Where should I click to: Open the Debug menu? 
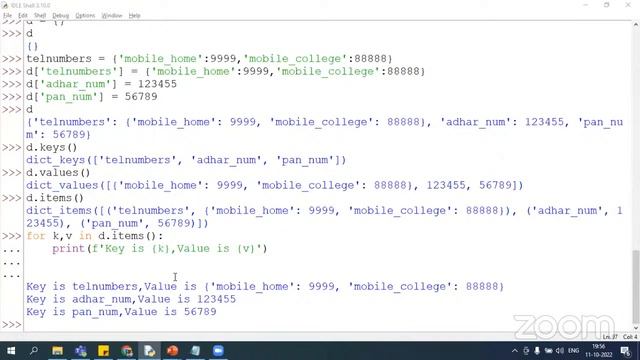coord(60,16)
